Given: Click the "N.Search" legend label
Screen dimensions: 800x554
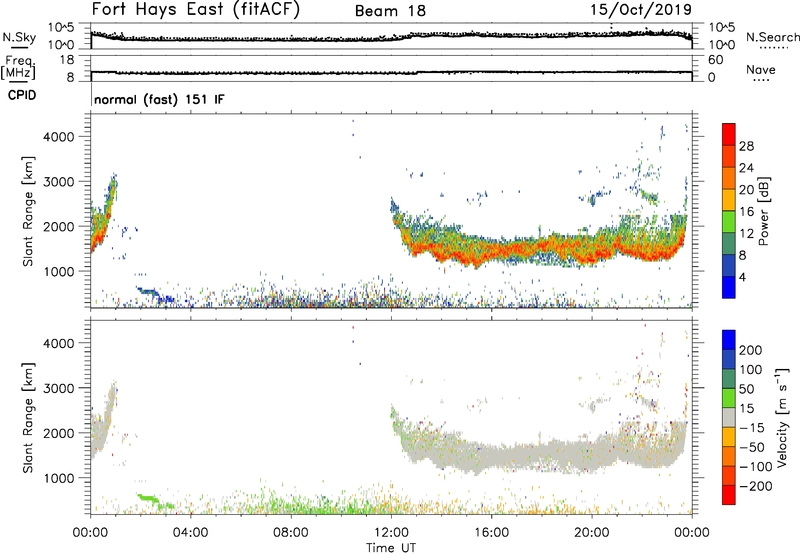Looking at the screenshot, I should pos(772,37).
